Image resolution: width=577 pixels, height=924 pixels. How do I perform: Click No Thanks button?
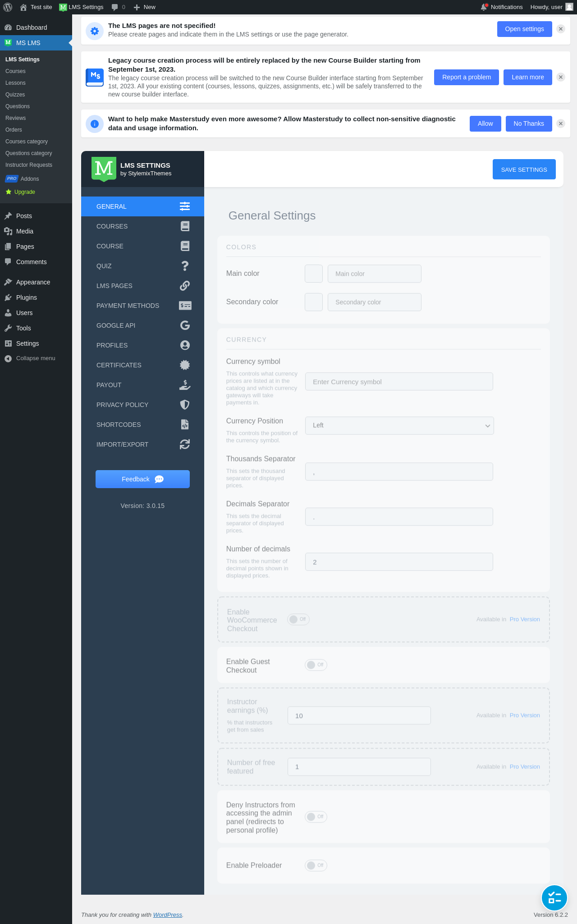[529, 124]
